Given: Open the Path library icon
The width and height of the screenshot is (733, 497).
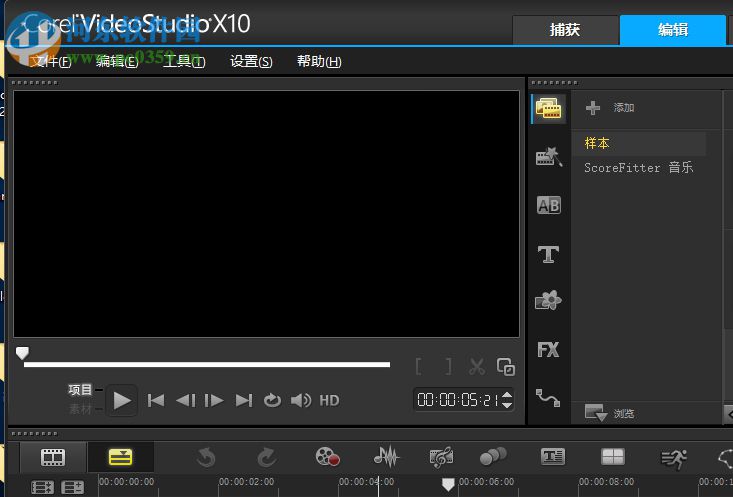Looking at the screenshot, I should tap(548, 398).
